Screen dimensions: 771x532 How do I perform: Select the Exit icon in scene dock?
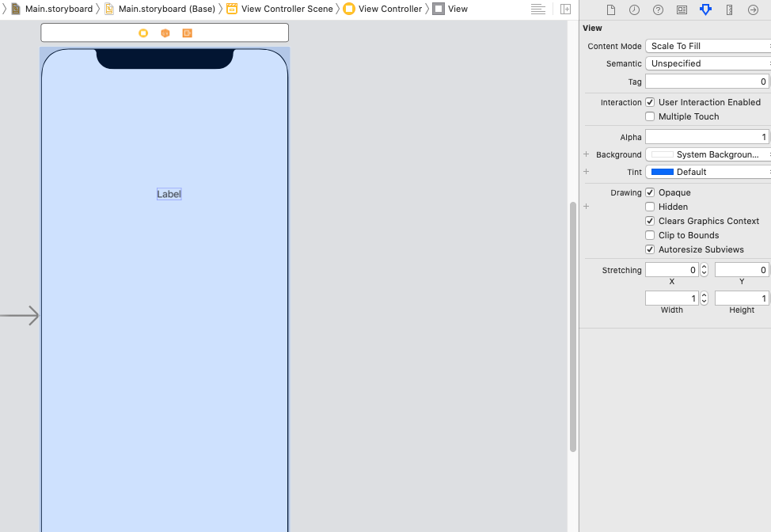pos(188,32)
